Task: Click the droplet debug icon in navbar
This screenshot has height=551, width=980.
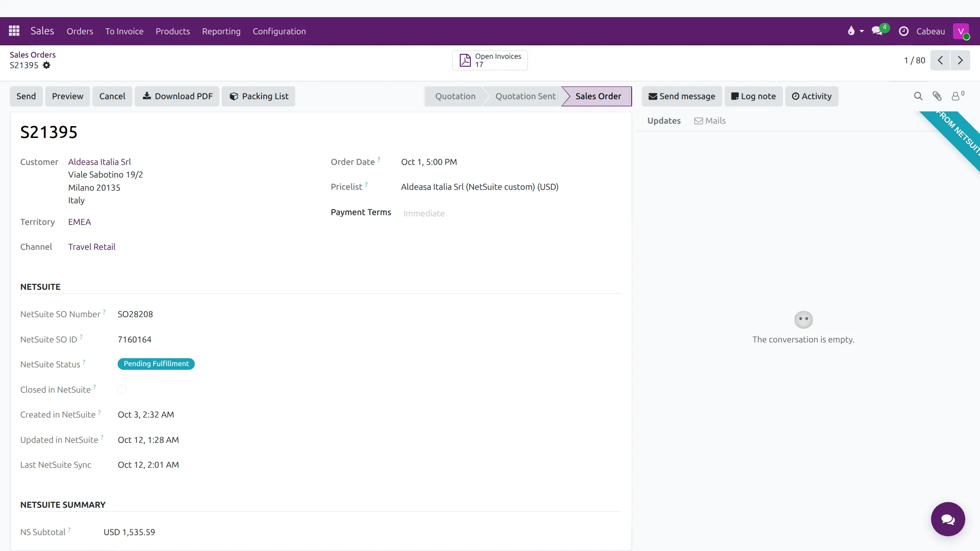Action: click(x=851, y=31)
